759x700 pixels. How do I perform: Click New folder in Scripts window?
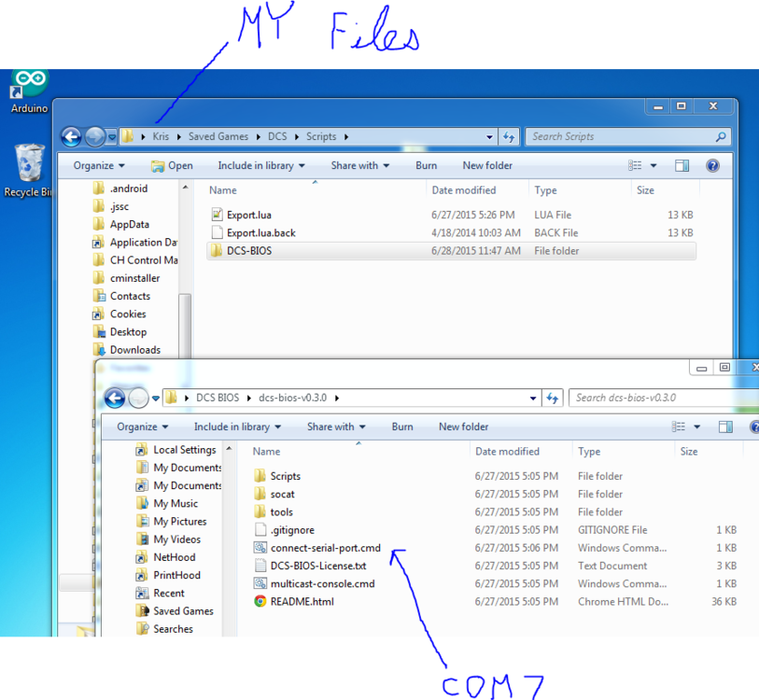pyautogui.click(x=487, y=165)
